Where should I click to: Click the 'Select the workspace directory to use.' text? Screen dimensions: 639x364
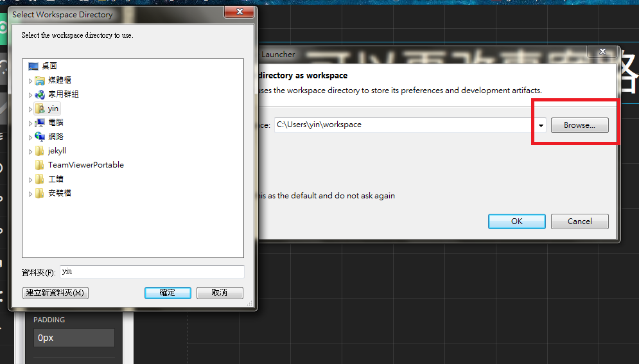point(78,35)
